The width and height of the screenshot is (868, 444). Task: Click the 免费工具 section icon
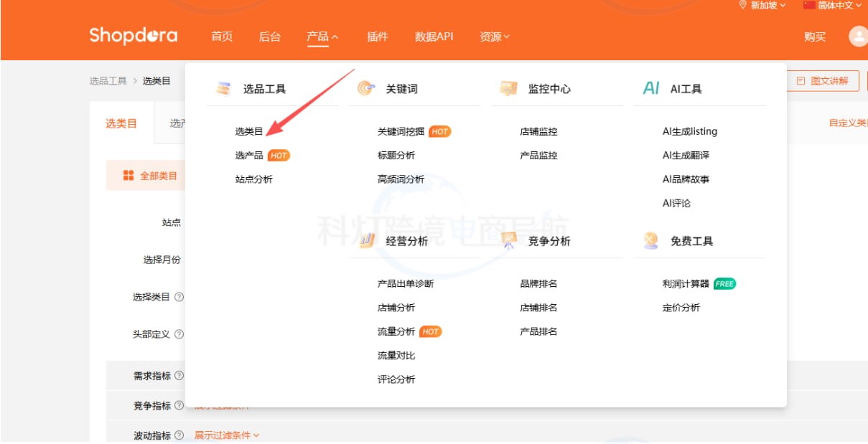point(650,240)
